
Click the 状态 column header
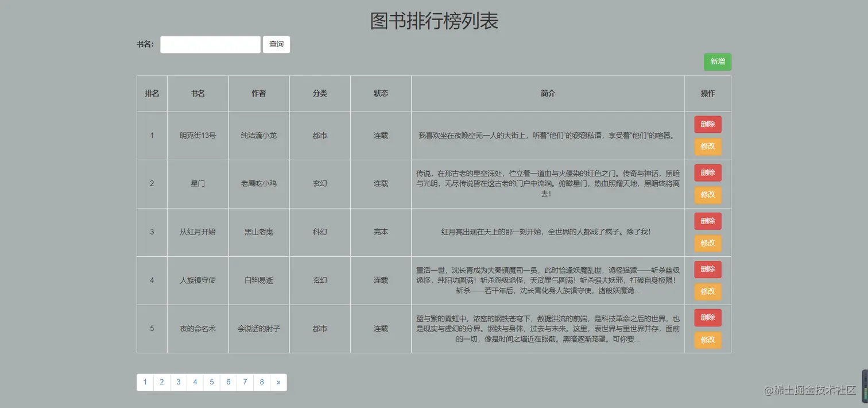(381, 93)
